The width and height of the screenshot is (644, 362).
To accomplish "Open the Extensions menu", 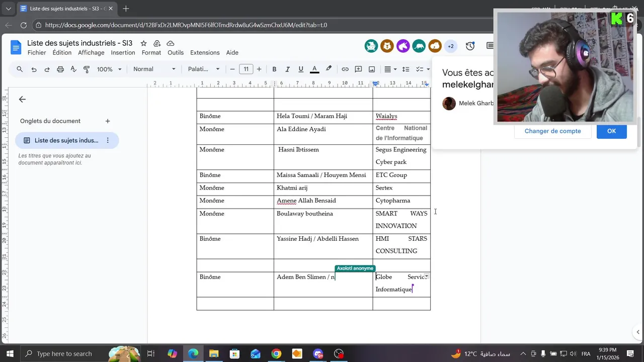I will (205, 52).
